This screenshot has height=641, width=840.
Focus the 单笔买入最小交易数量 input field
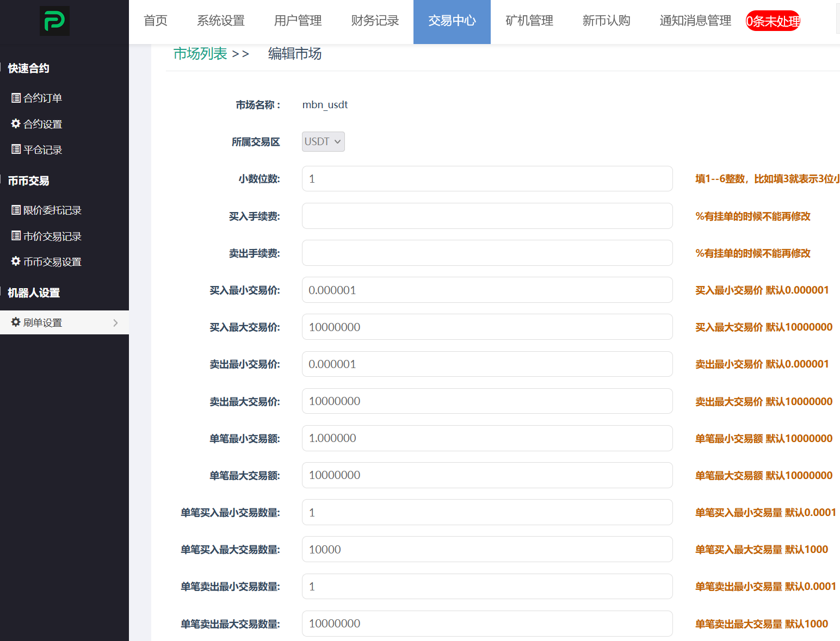click(487, 512)
